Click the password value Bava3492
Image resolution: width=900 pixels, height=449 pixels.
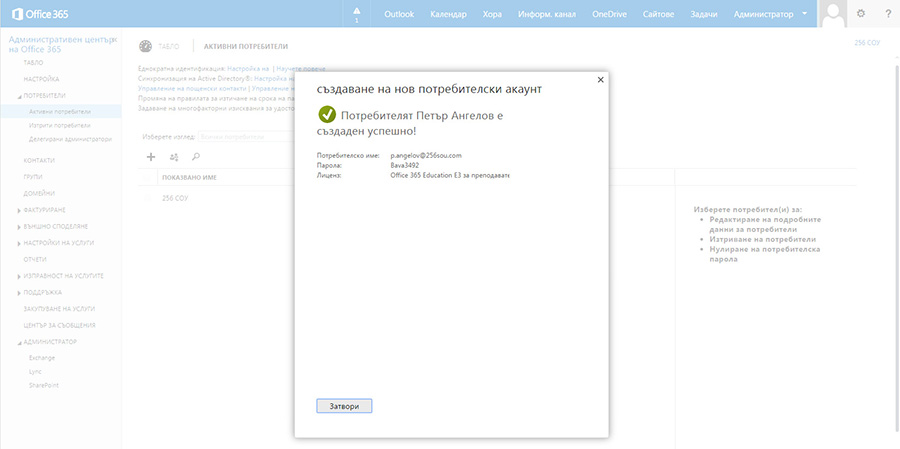point(405,165)
